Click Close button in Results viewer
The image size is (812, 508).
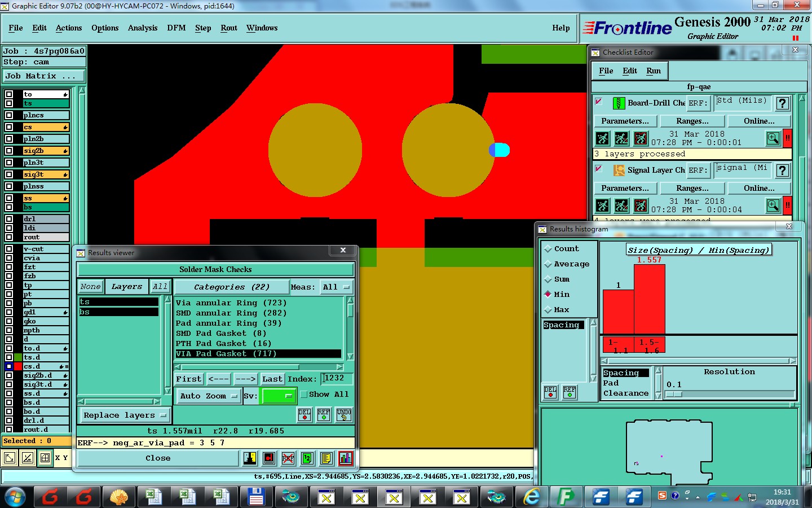[158, 458]
